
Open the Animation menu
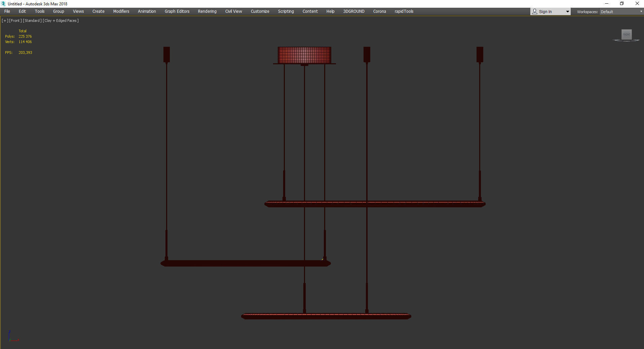(147, 11)
